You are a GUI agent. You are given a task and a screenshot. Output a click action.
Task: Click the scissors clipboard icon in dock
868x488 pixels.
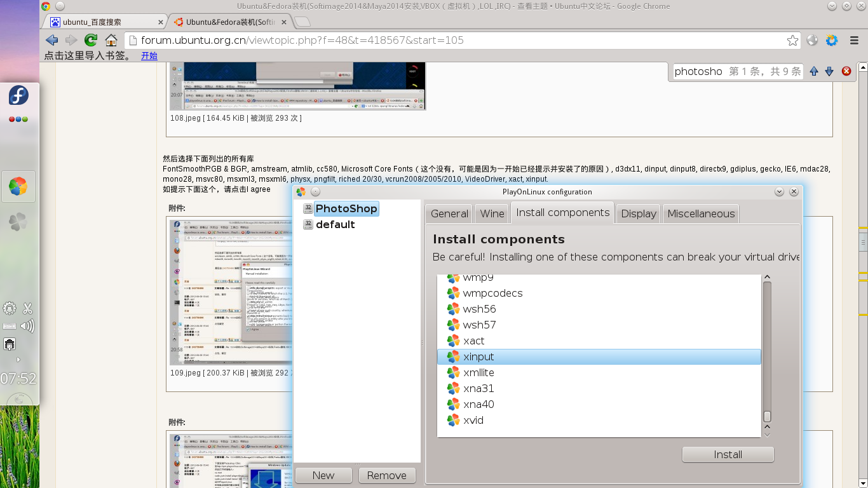point(27,309)
